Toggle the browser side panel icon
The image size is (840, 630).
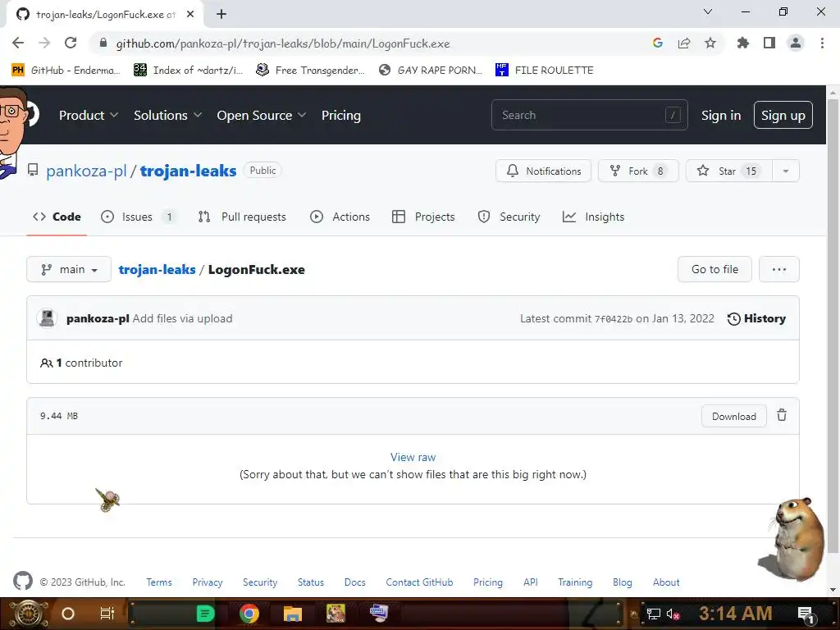(769, 43)
